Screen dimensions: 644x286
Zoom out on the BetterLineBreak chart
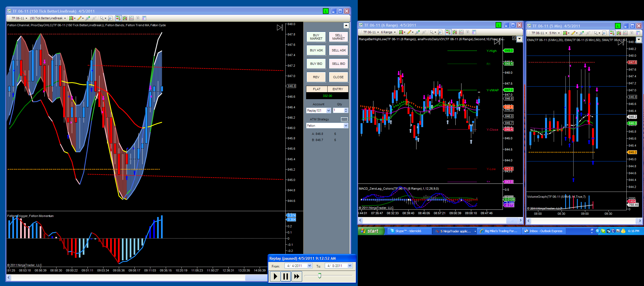click(94, 18)
